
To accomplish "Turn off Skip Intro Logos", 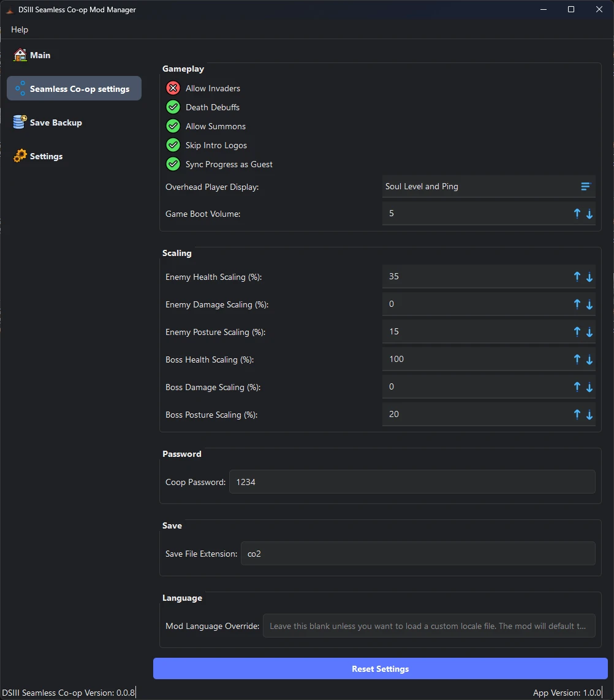I will tap(173, 145).
